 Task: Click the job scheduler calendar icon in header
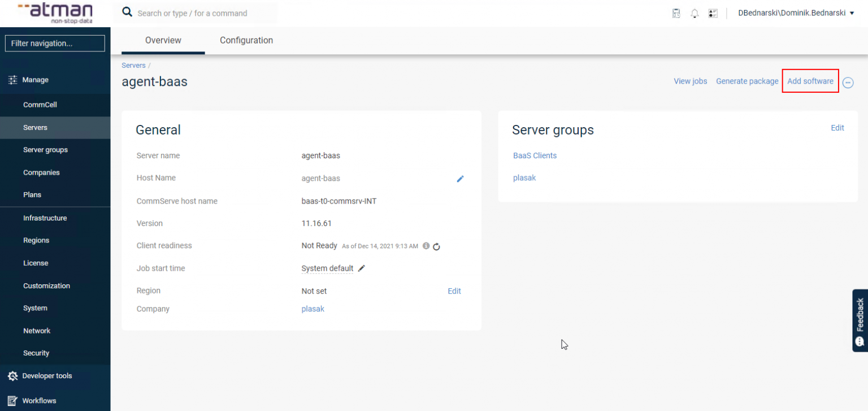pos(676,14)
